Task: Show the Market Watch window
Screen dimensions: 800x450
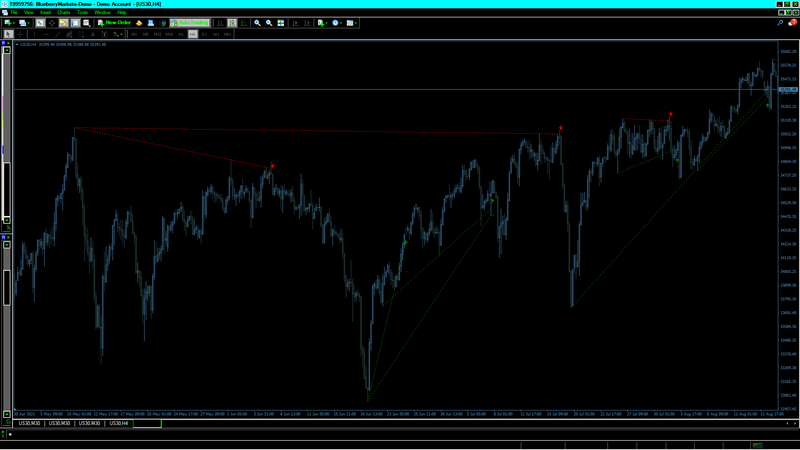Action: click(40, 23)
